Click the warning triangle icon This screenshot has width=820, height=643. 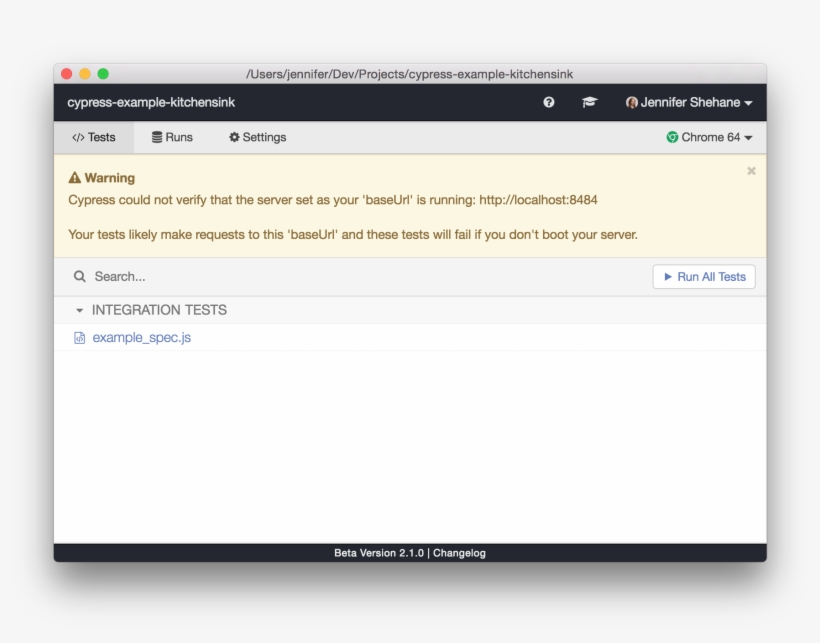click(x=75, y=178)
